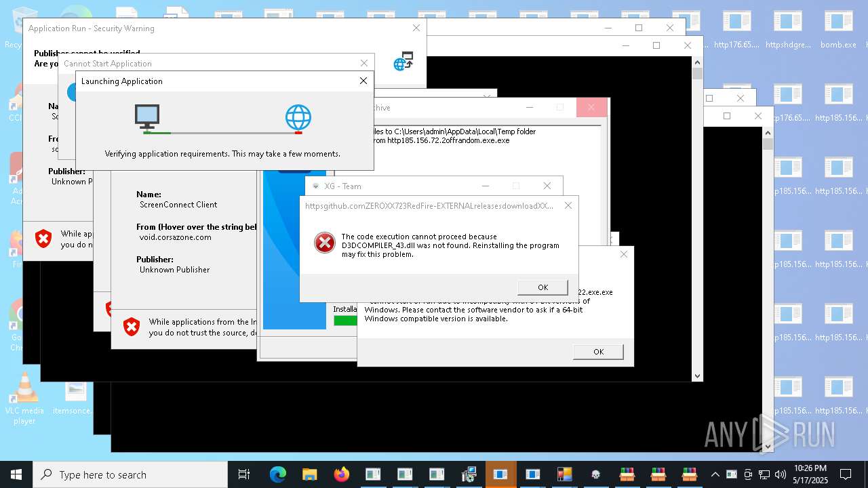The height and width of the screenshot is (488, 868).
Task: Click the computer monitor icon in Launching Application
Action: [x=146, y=117]
